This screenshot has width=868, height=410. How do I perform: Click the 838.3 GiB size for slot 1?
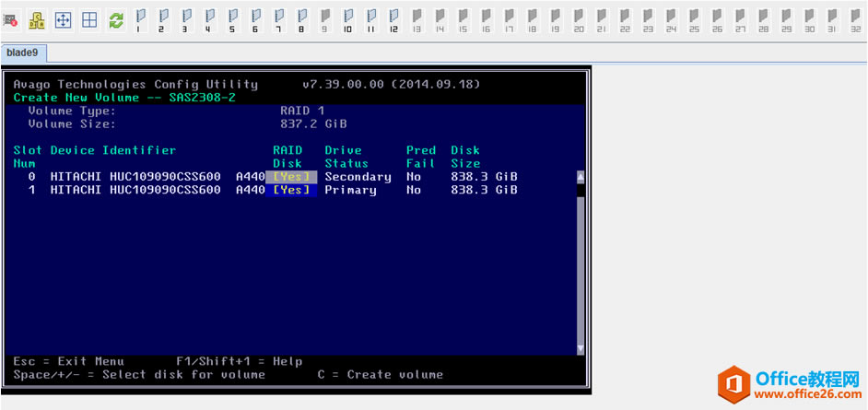pos(485,191)
